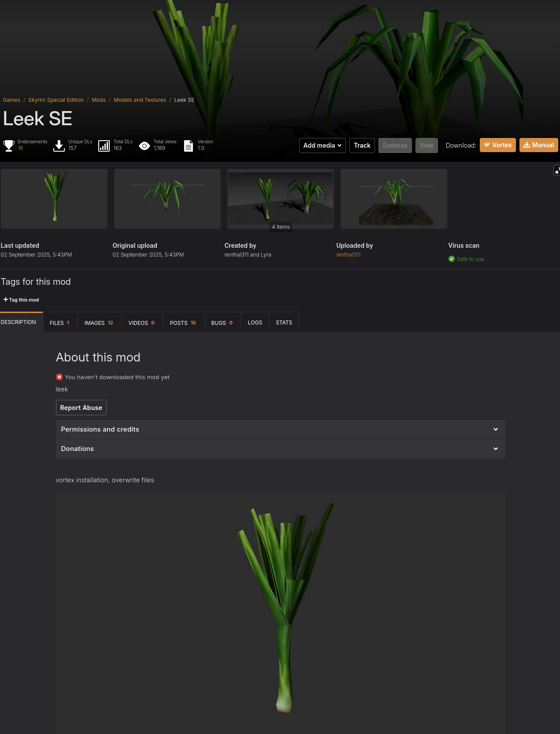Click the Version document icon
Image resolution: width=560 pixels, height=734 pixels.
click(189, 145)
